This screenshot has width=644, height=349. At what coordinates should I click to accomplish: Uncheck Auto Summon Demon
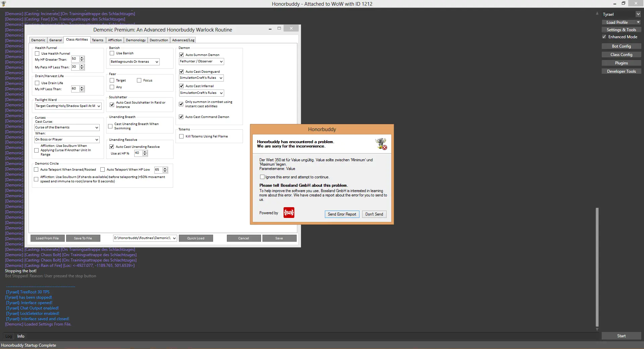coord(182,55)
